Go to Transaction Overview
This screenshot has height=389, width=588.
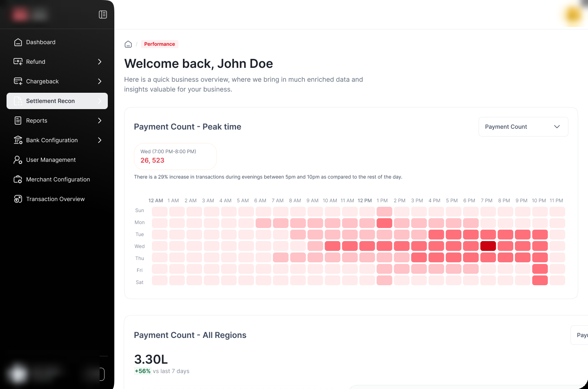pyautogui.click(x=57, y=199)
